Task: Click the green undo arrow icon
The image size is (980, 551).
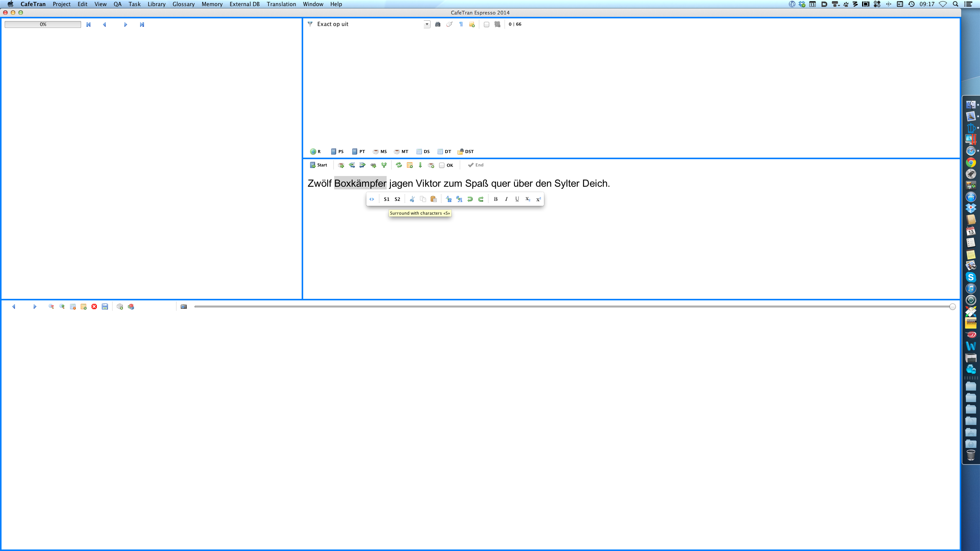Action: point(470,199)
